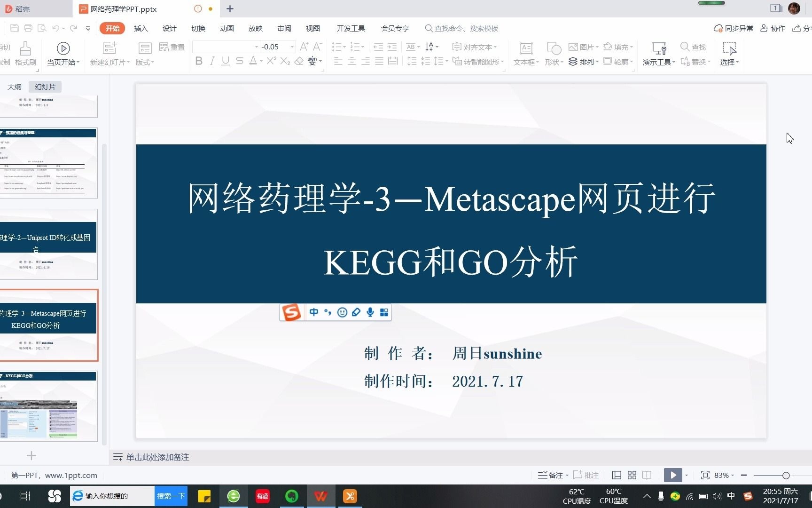
Task: Toggle underline formatting
Action: [x=226, y=61]
